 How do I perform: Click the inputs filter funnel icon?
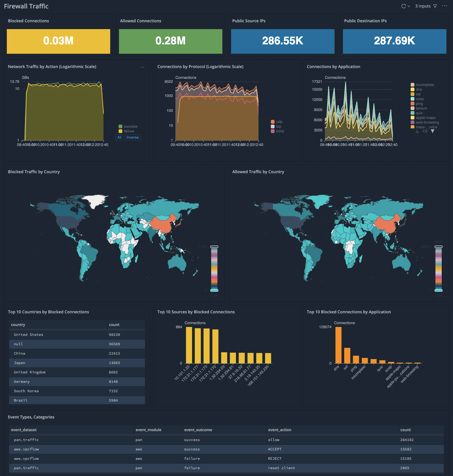(435, 6)
